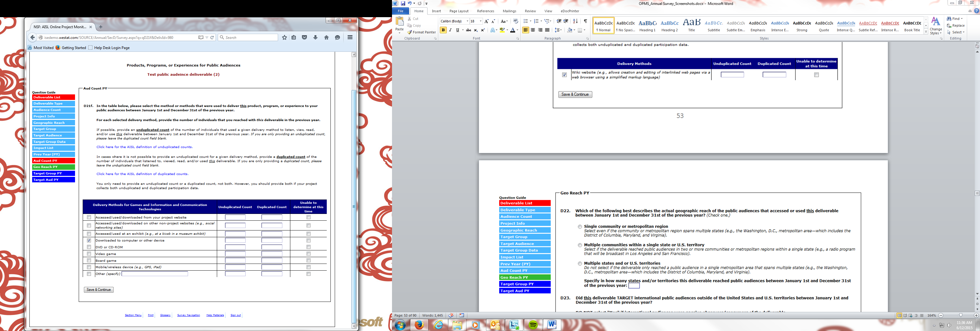Open font color dropdown arrow

pos(518,30)
